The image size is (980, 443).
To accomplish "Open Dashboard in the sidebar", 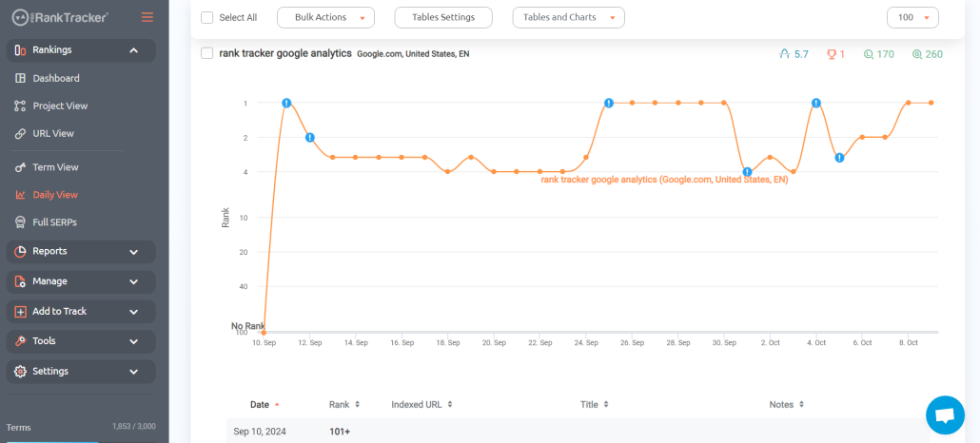I will pos(56,78).
